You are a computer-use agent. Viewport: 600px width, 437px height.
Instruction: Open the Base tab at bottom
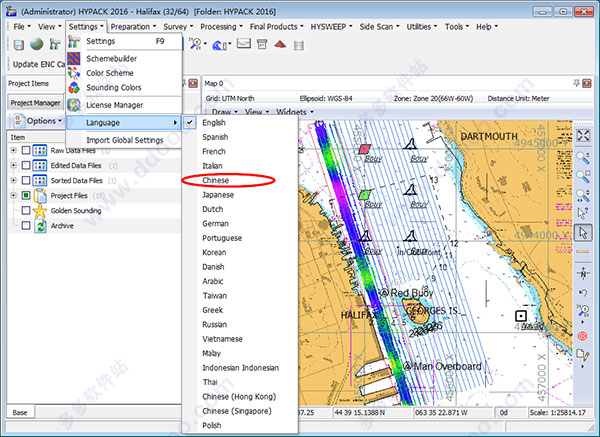pos(20,413)
